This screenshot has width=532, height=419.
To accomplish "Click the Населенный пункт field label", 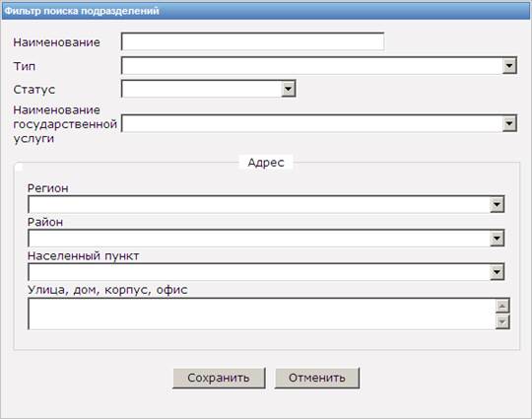I will point(84,255).
